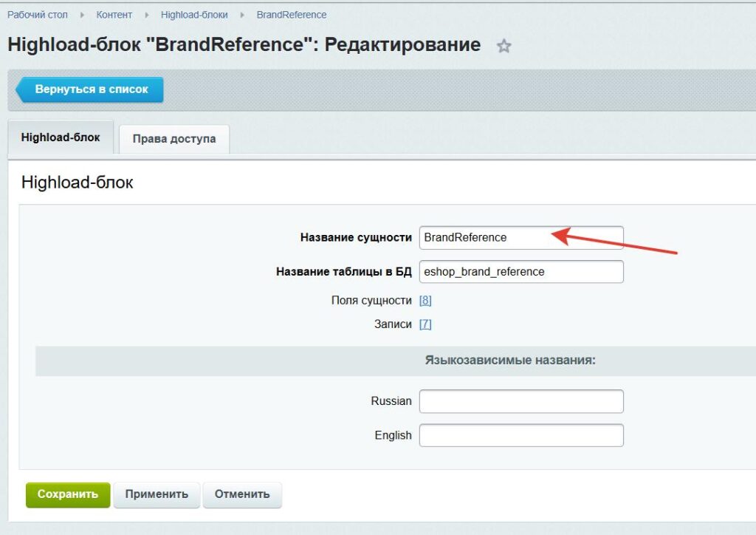
Task: Select the Highload-блок tab
Action: pos(61,137)
